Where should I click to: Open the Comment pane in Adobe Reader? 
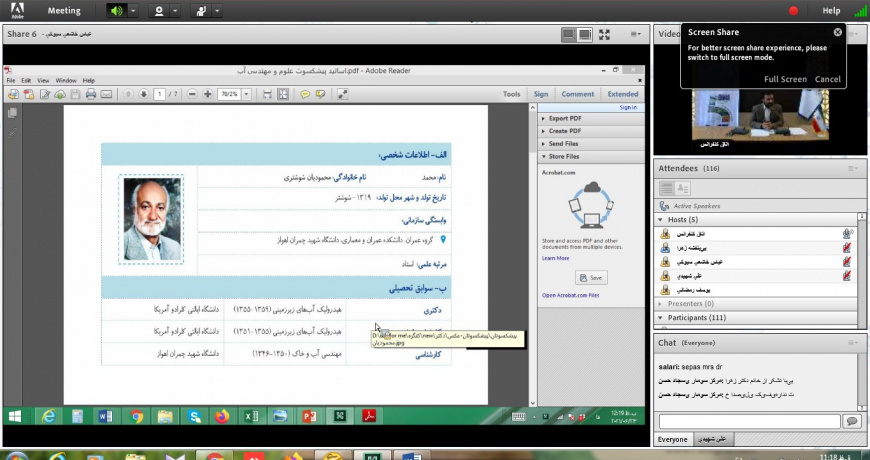pos(578,94)
